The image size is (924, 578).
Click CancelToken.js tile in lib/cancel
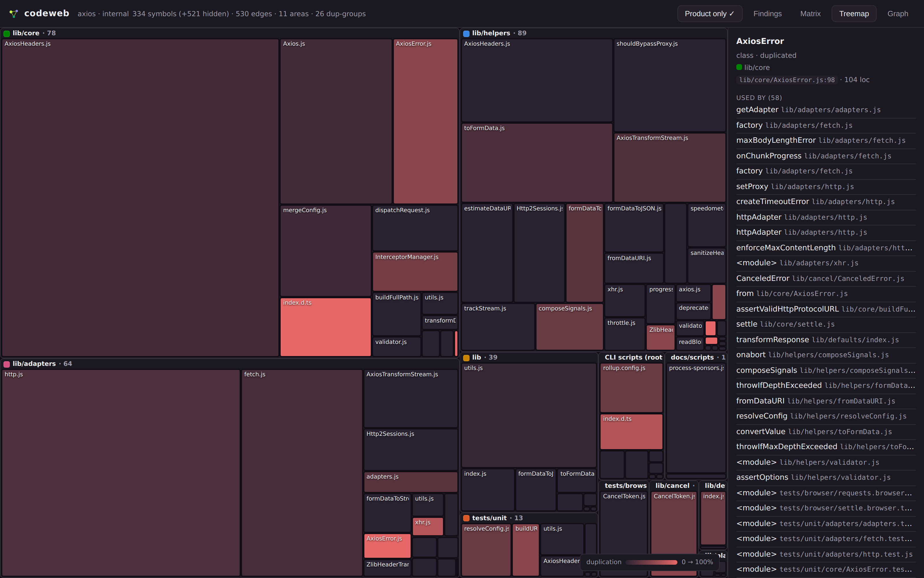674,533
